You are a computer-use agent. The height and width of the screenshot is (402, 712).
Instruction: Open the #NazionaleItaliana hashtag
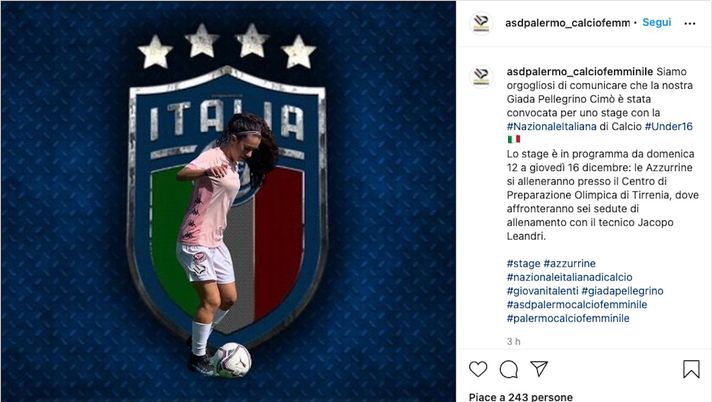pyautogui.click(x=552, y=126)
